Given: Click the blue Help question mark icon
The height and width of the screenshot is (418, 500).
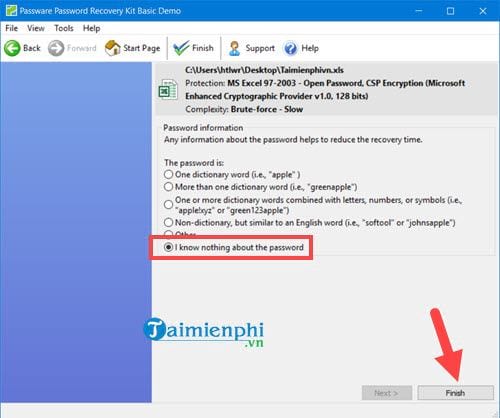Looking at the screenshot, I should coord(290,48).
